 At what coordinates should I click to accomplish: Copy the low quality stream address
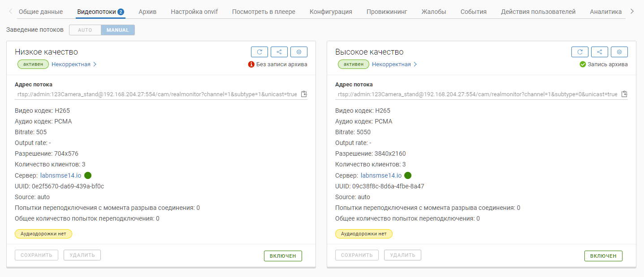[304, 94]
